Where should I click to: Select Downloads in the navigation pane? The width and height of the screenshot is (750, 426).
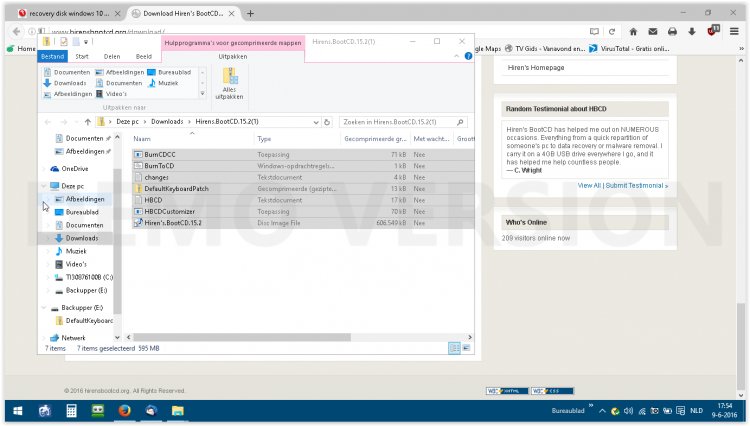[82, 238]
